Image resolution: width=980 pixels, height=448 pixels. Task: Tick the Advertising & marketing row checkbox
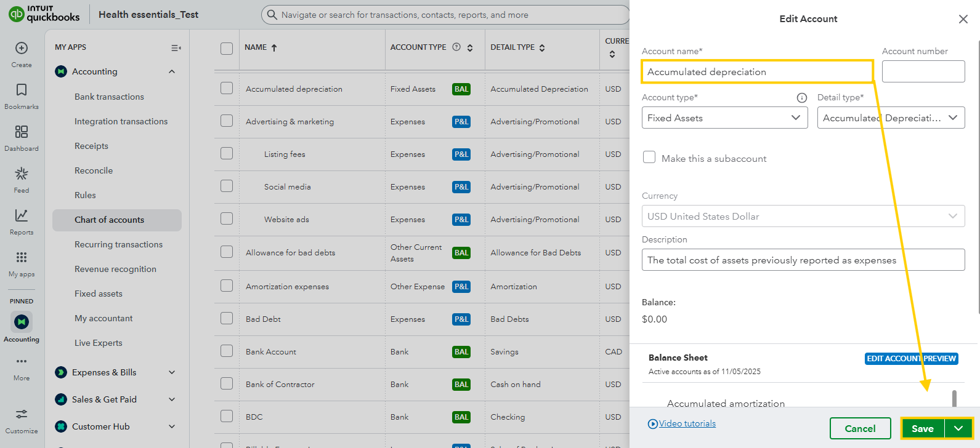(x=227, y=121)
